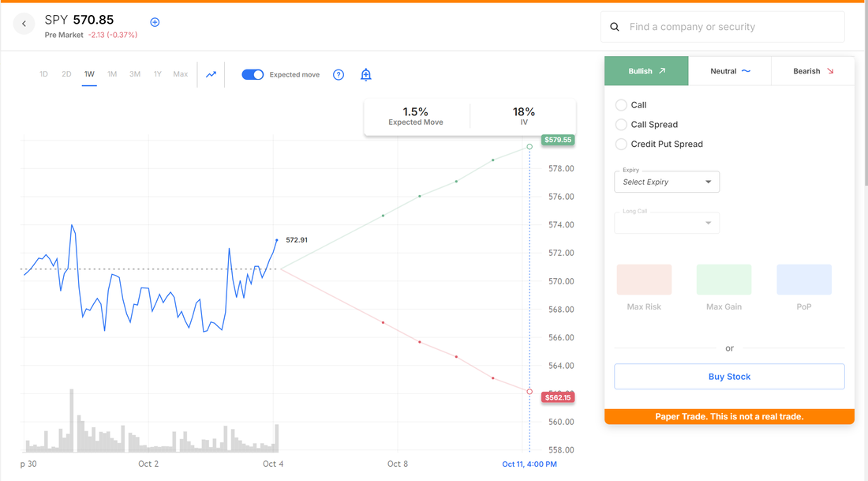
Task: Click the $579.55 upper expected price label
Action: pos(557,141)
